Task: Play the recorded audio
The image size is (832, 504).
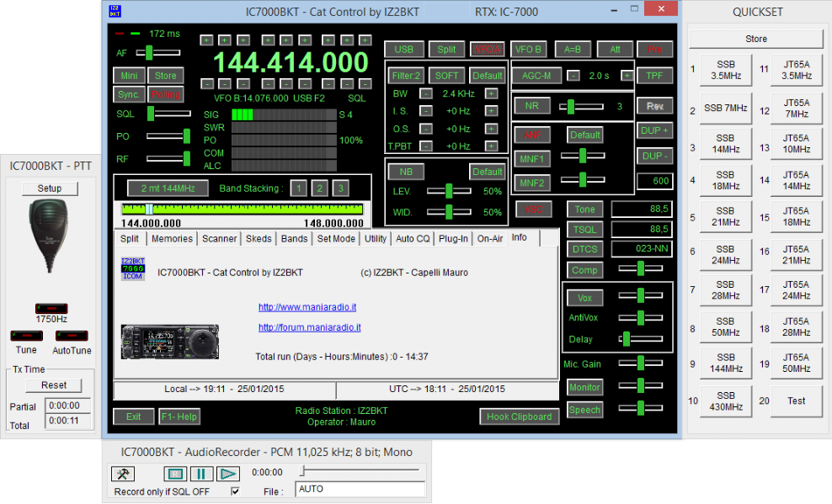Action: pos(227,473)
